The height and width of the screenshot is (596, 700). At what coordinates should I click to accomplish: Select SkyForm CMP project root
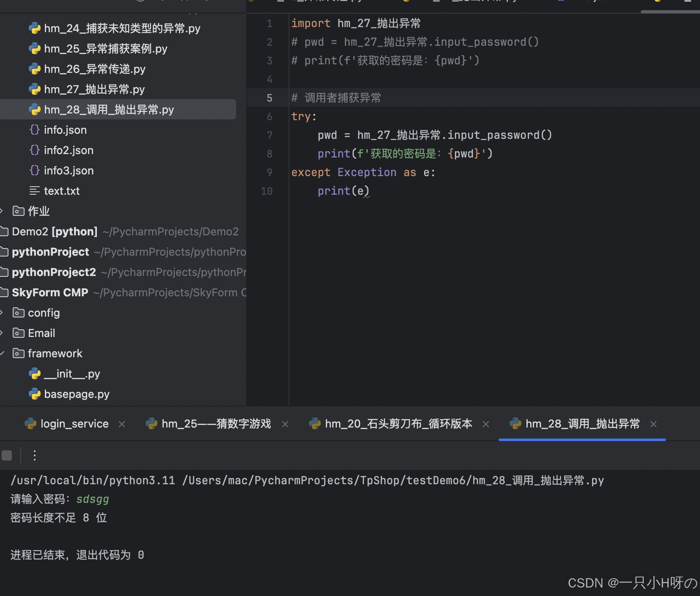50,292
